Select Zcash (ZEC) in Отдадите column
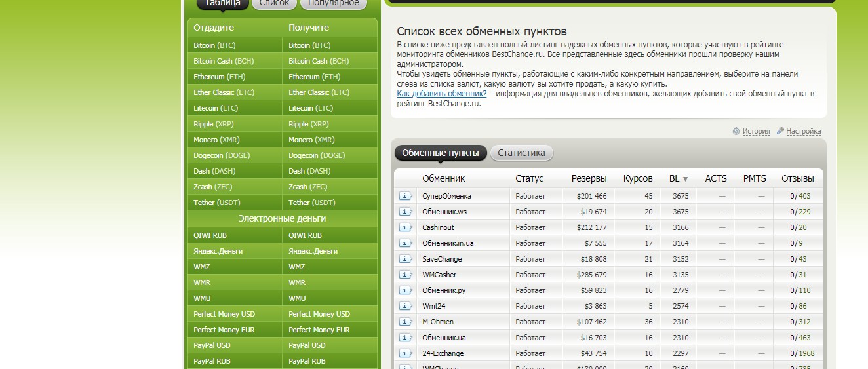Image resolution: width=868 pixels, height=369 pixels. point(235,187)
